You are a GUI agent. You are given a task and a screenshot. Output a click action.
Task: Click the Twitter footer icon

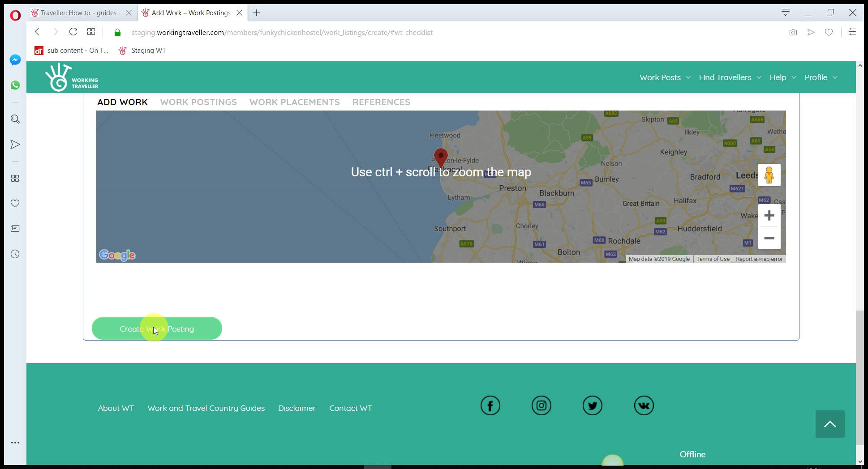(x=592, y=406)
